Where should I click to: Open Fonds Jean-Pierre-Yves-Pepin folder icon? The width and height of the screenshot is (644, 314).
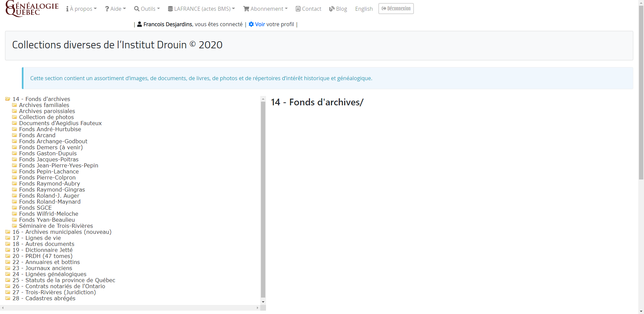(14, 165)
